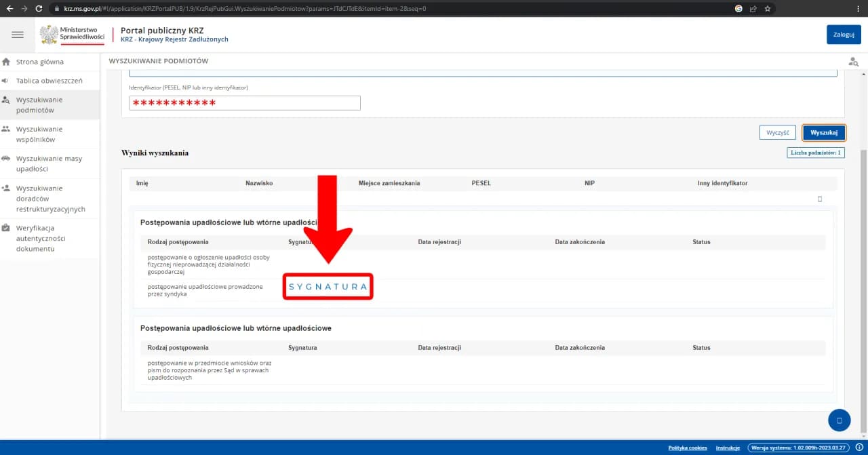Click the person search icon at top right

[x=853, y=62]
